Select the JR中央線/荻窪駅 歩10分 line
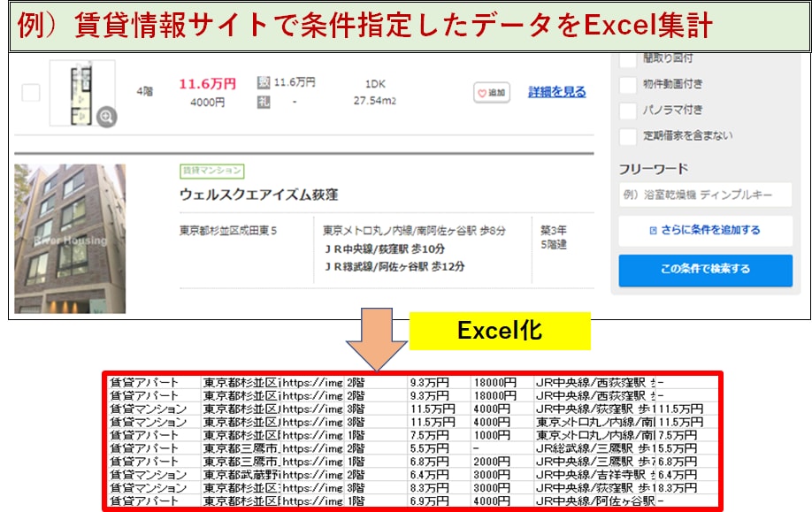Viewport: 812px width, 512px height. pos(385,249)
